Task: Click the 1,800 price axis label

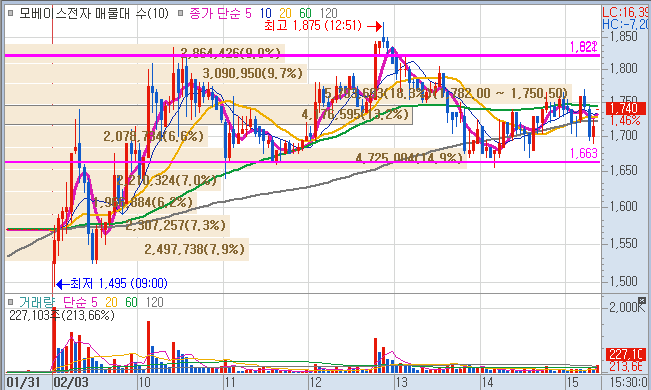Action: [x=623, y=68]
